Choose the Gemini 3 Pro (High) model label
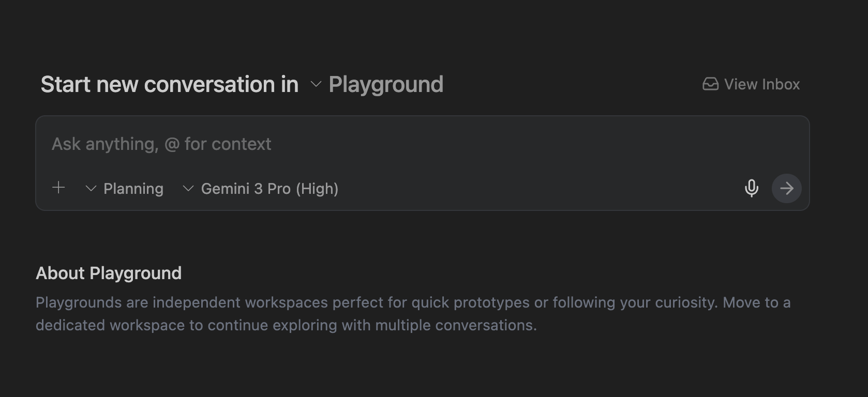868x397 pixels. [x=269, y=189]
